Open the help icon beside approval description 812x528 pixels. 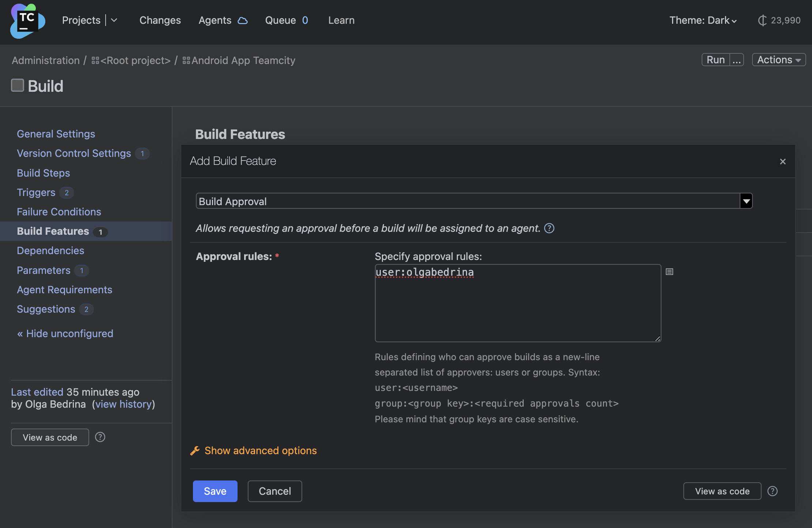click(x=550, y=228)
